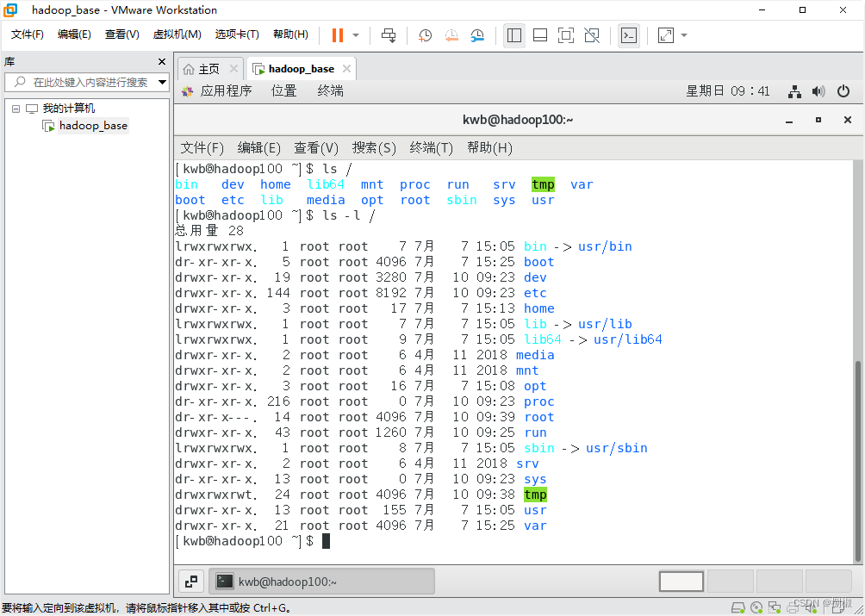Close the 库 library panel
865x616 pixels.
pos(162,62)
